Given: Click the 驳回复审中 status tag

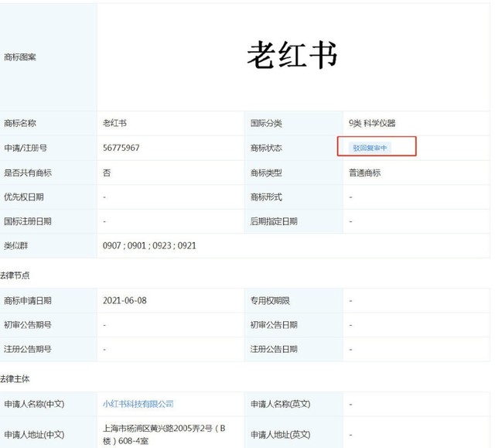Looking at the screenshot, I should coord(370,148).
